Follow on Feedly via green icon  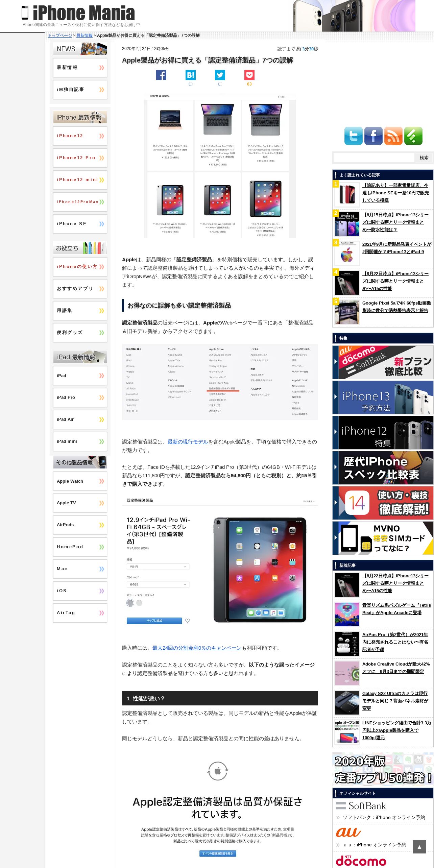coord(413,136)
